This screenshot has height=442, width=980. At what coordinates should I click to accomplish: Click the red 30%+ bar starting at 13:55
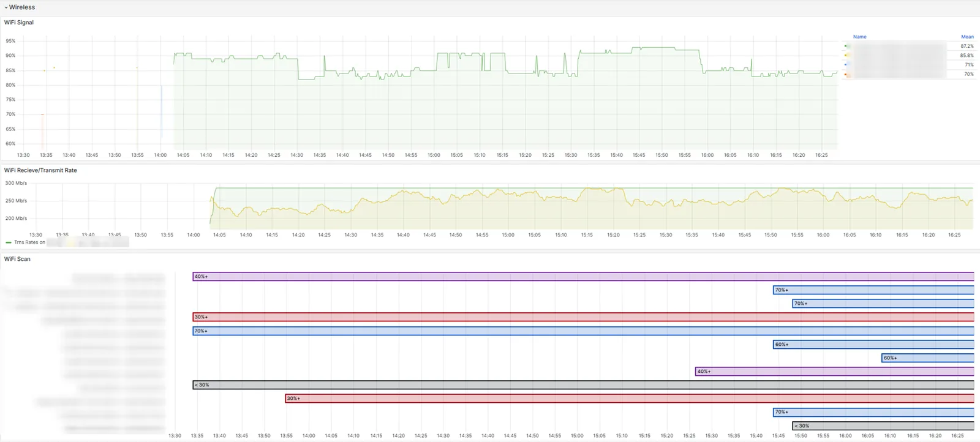click(630, 399)
